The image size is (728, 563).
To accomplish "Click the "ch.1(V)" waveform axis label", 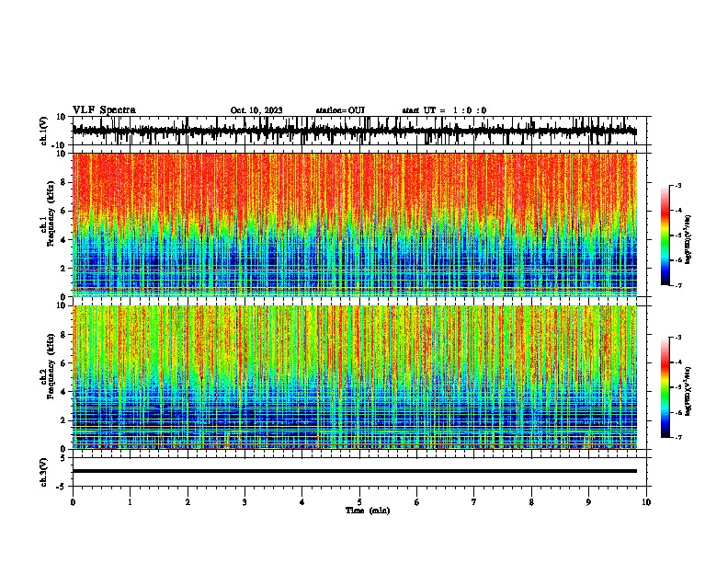I will (x=44, y=131).
